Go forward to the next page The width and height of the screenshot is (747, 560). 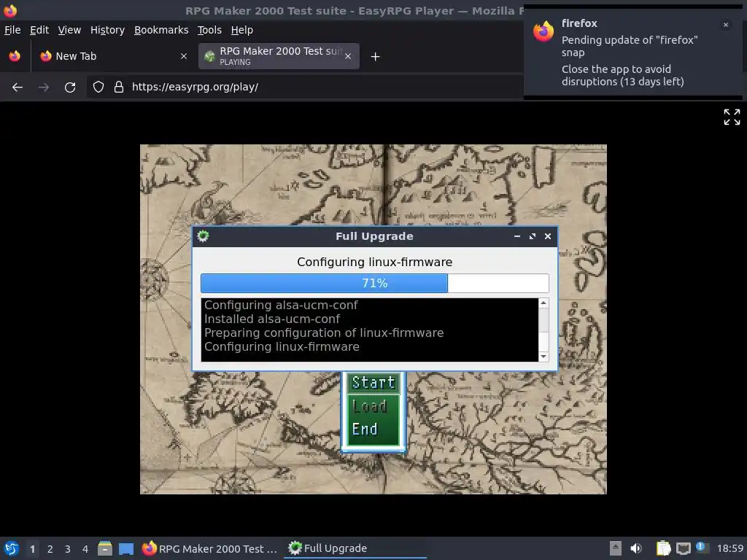44,87
